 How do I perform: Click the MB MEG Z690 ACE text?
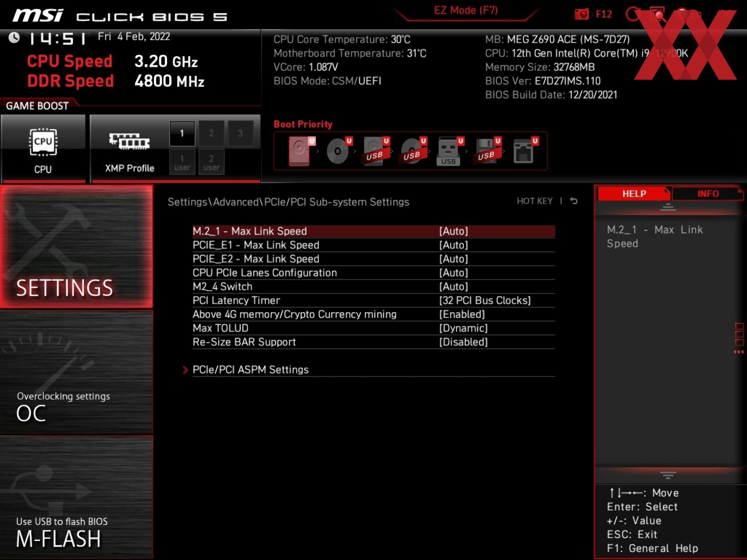557,39
